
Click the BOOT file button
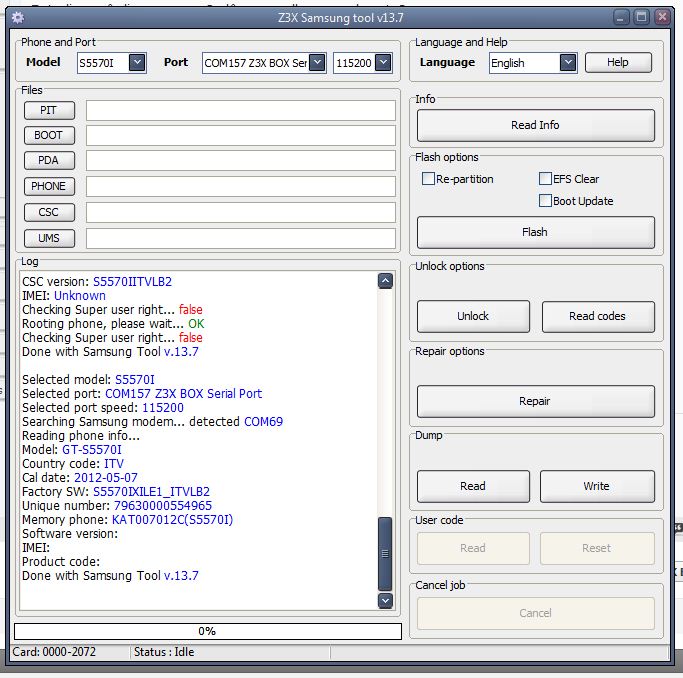[49, 135]
